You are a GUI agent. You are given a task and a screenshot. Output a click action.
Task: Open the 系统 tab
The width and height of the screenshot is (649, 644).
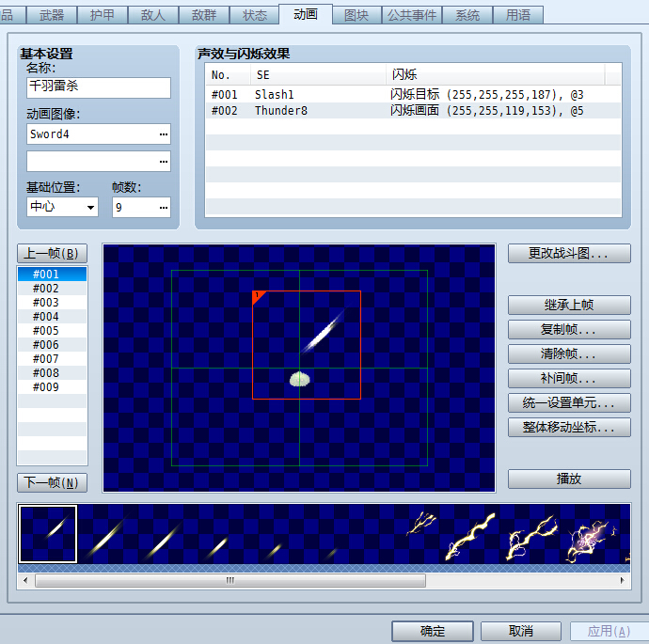[467, 15]
